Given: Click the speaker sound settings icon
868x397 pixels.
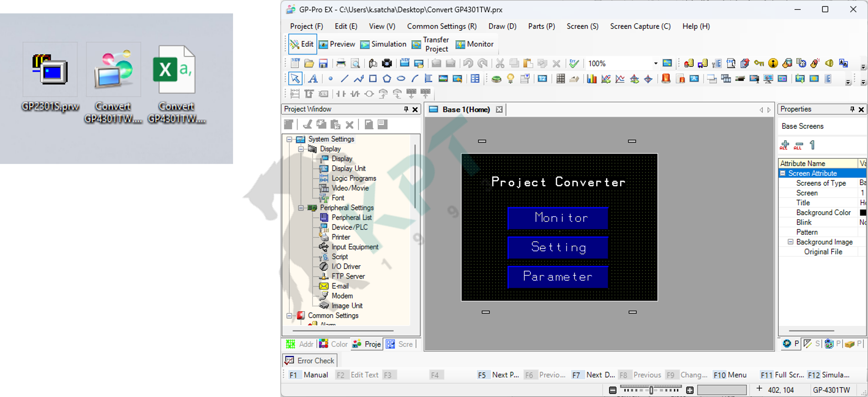Looking at the screenshot, I should tap(829, 63).
